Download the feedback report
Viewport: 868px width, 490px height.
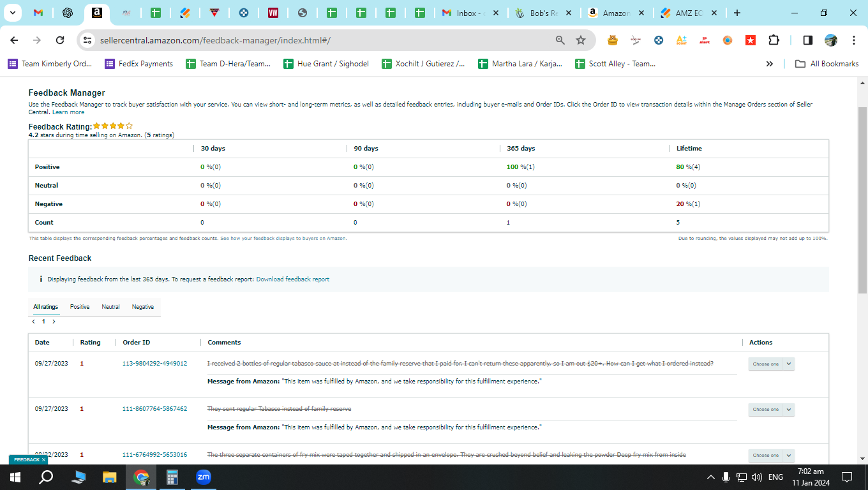pyautogui.click(x=293, y=279)
